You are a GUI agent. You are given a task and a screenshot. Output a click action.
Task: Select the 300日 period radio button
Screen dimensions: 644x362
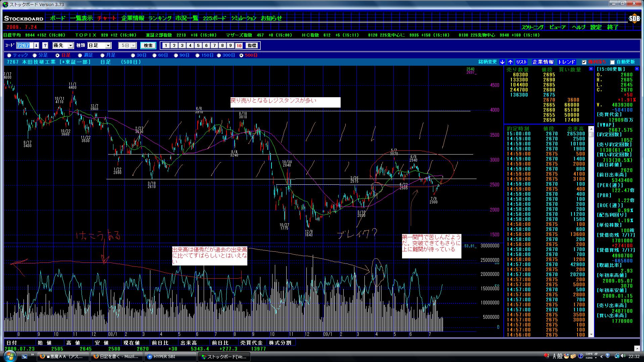pyautogui.click(x=219, y=55)
